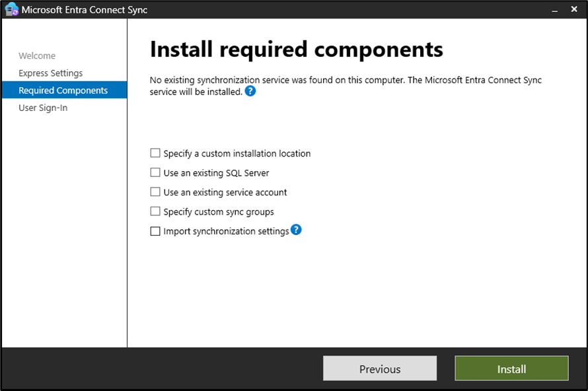Click the Install required components heading

296,50
